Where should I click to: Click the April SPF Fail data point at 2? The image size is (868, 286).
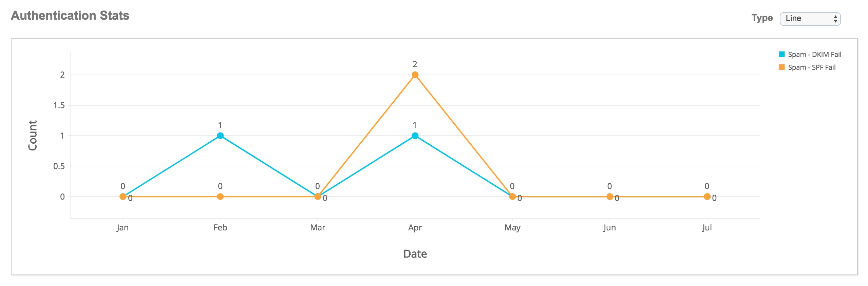[415, 75]
